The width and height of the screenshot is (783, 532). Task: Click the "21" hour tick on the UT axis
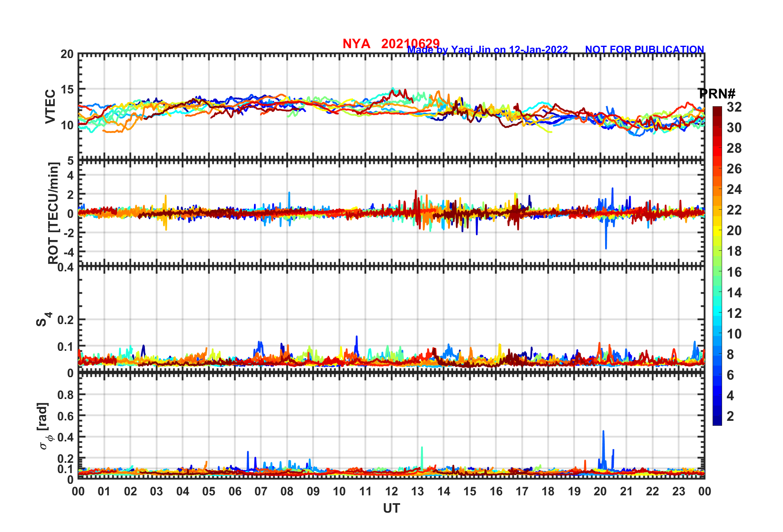pos(627,491)
